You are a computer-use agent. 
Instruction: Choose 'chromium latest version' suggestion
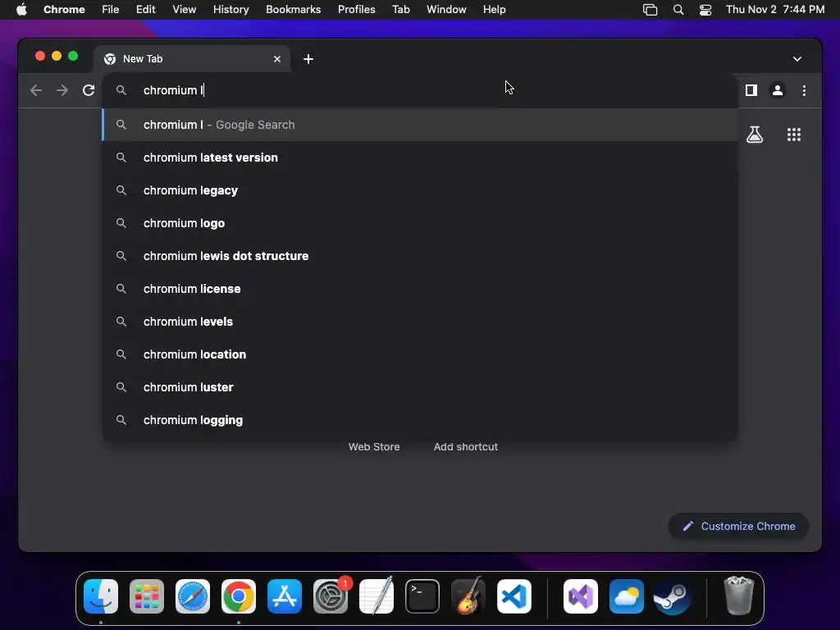419,157
